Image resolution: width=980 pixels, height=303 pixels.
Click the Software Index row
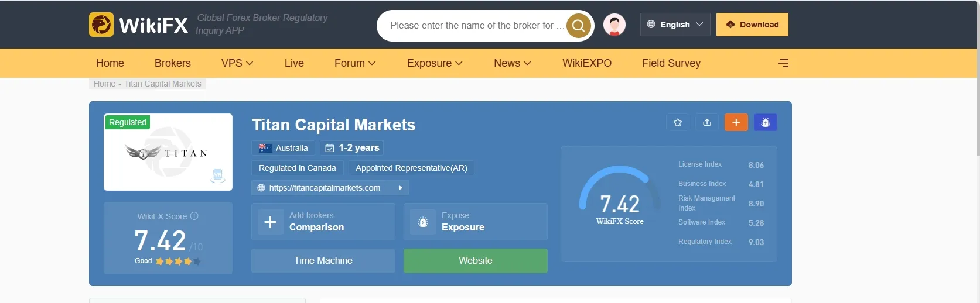coord(721,223)
